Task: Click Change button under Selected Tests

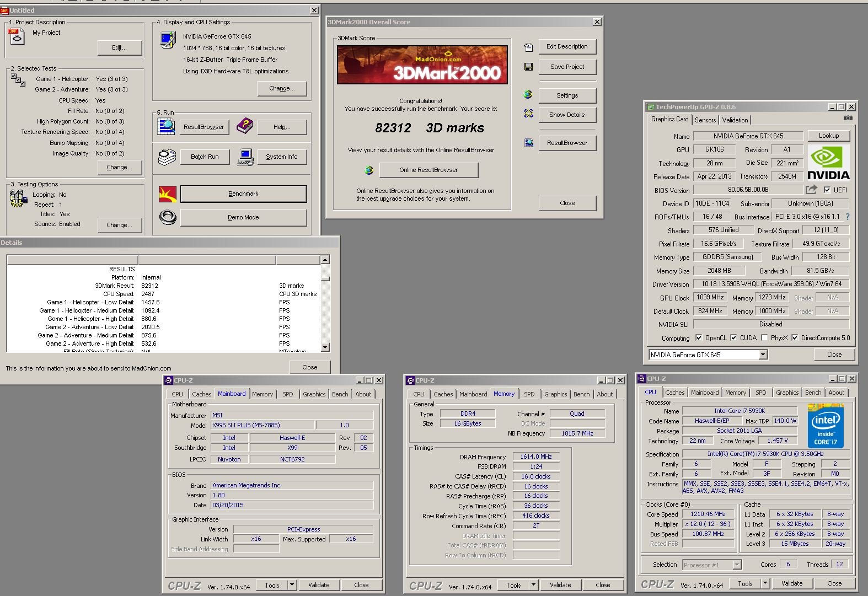Action: (120, 168)
